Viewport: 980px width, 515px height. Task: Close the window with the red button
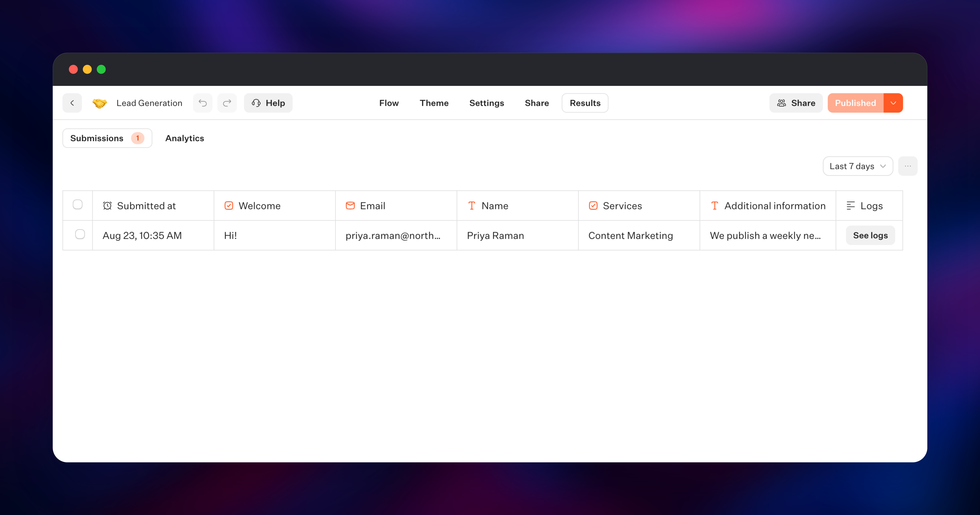pos(73,69)
